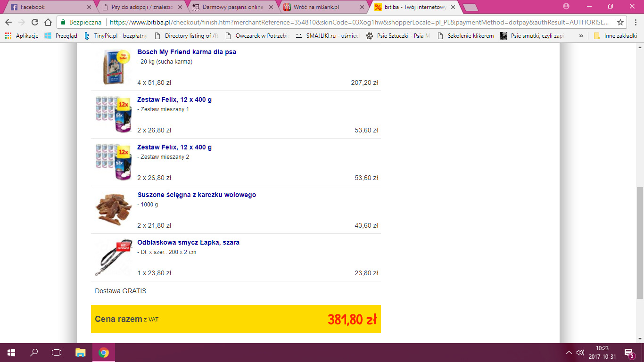Click the page vertical scrollbar thumb
This screenshot has height=362, width=644.
pyautogui.click(x=640, y=243)
